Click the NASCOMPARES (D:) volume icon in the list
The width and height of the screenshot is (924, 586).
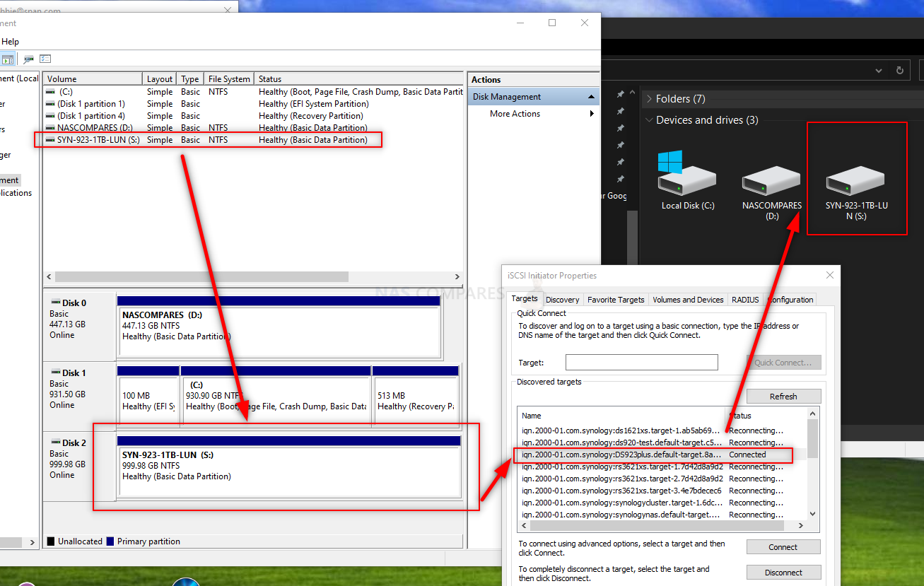[x=50, y=128]
